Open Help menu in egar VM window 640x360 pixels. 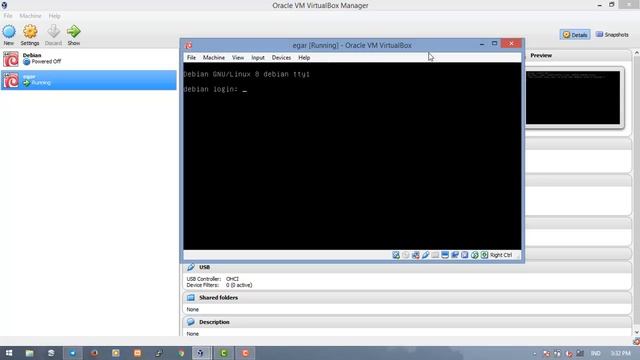point(304,58)
